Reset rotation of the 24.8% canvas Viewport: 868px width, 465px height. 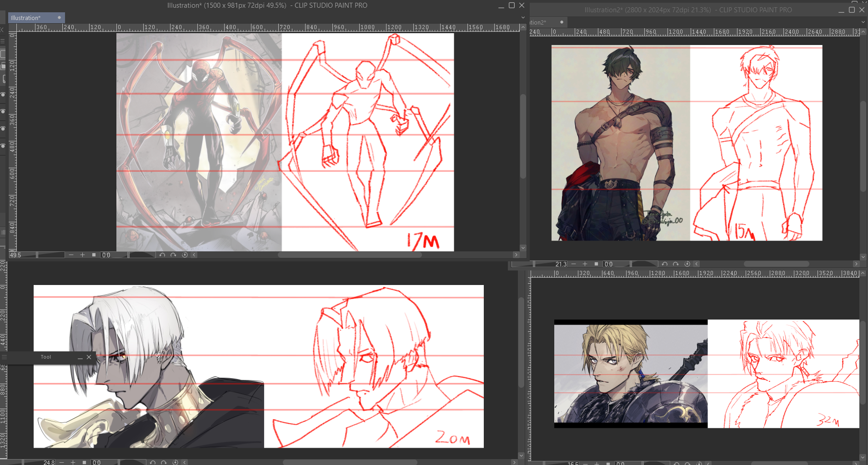[175, 462]
